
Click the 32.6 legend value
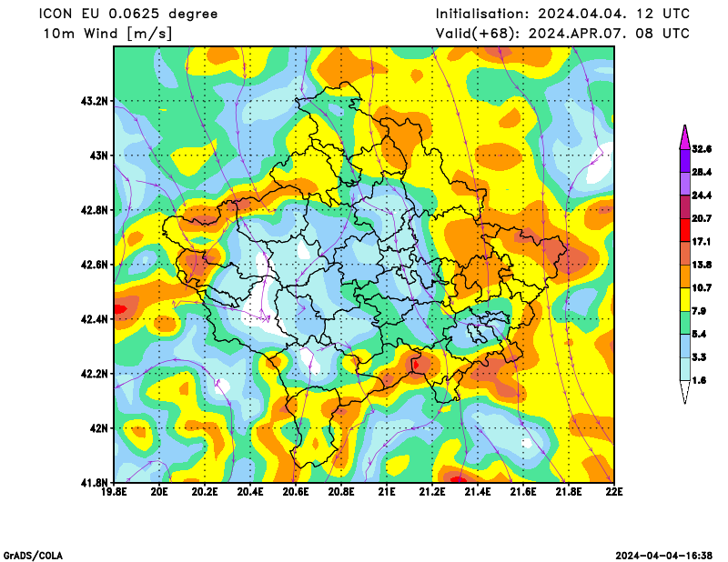(x=702, y=149)
